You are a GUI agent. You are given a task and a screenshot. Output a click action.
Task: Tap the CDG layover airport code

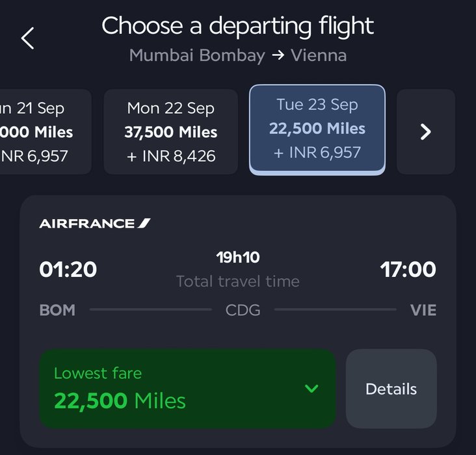(243, 310)
